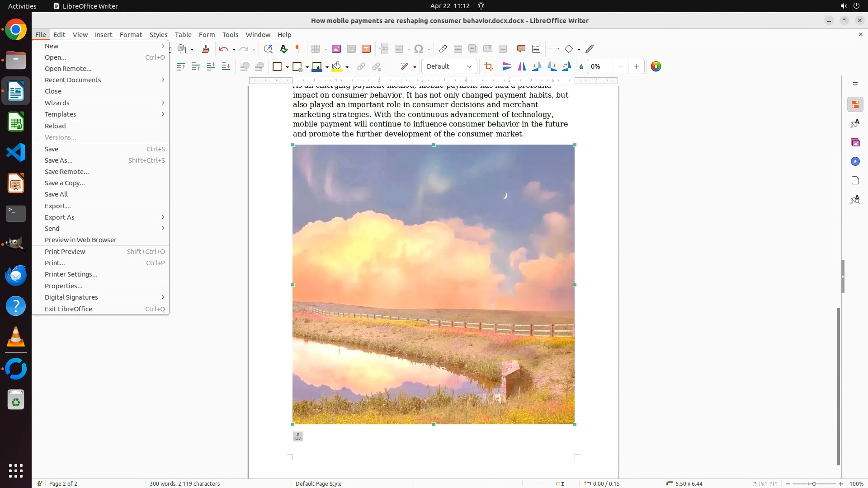Image resolution: width=868 pixels, height=488 pixels.
Task: Click the Clone Formatting paintbrush icon
Action: point(206,49)
